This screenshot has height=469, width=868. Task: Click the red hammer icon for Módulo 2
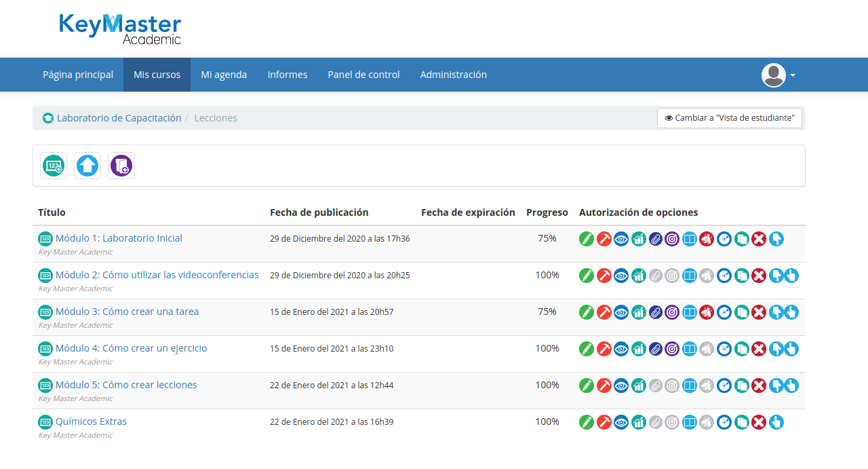[604, 276]
